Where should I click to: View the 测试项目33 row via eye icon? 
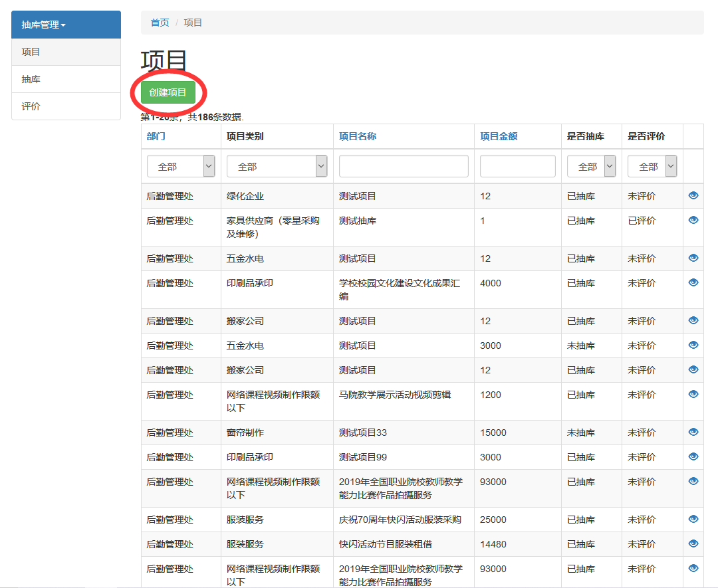coord(693,432)
